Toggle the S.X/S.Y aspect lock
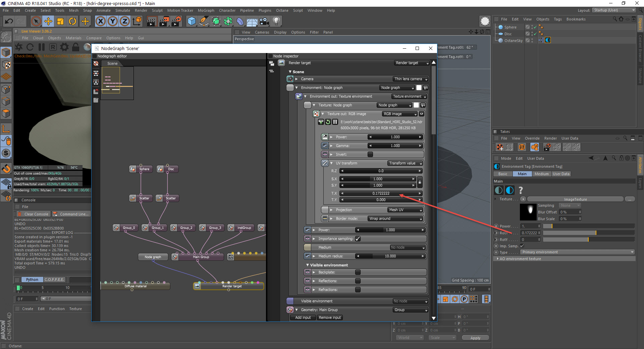Viewport: 644px width, 349px height. point(420,182)
